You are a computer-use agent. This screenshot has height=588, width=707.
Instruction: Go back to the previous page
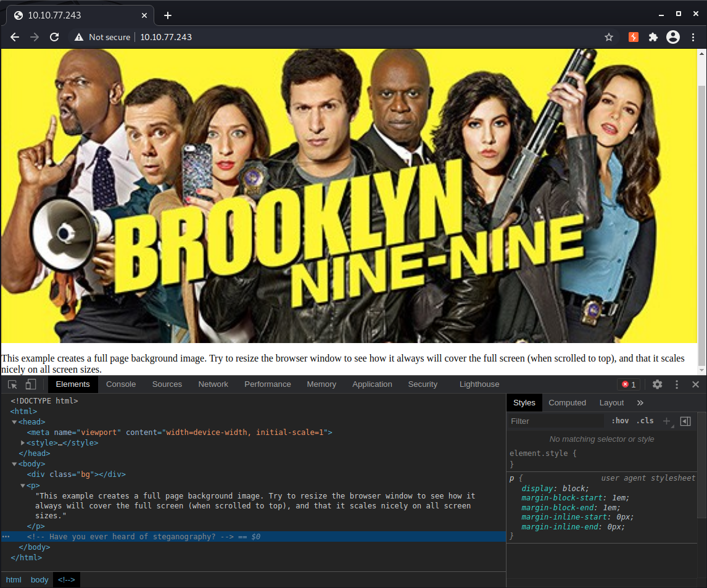tap(15, 37)
